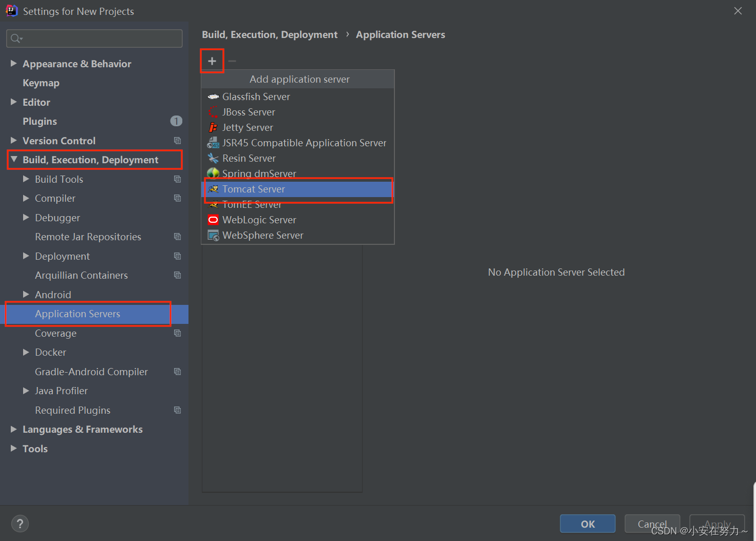Click the project-level icon beside Build Tools
The image size is (756, 541).
tap(177, 179)
